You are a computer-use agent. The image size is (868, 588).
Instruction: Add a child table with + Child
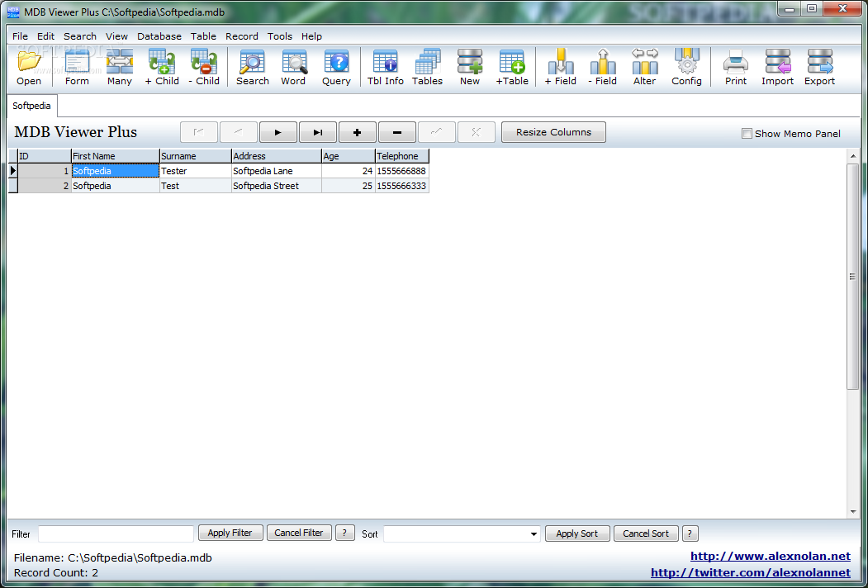coord(162,67)
